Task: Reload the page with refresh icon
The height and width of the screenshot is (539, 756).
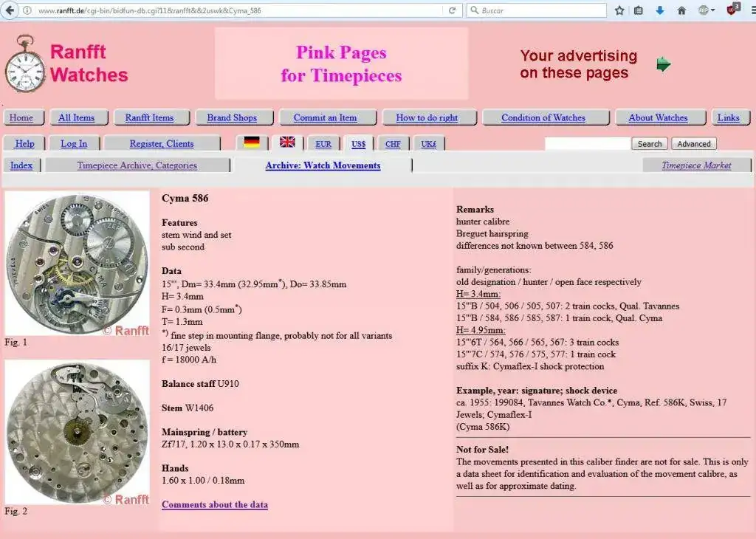Action: (452, 10)
